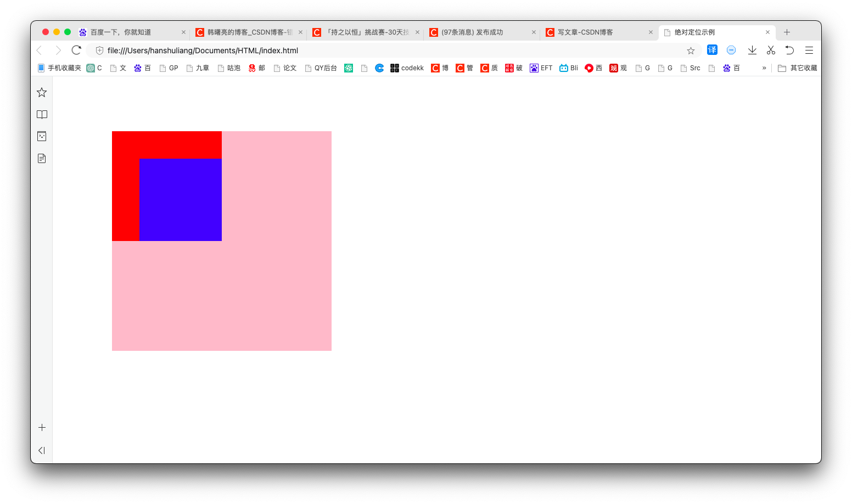This screenshot has height=504, width=852.
Task: Open the downloads arrow icon
Action: 752,50
